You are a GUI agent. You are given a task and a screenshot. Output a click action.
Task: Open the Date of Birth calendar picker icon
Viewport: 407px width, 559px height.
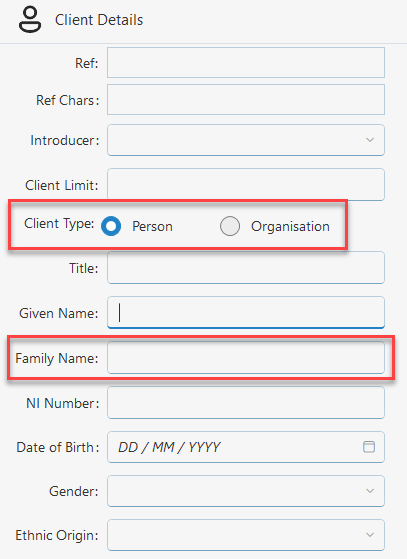click(x=369, y=447)
